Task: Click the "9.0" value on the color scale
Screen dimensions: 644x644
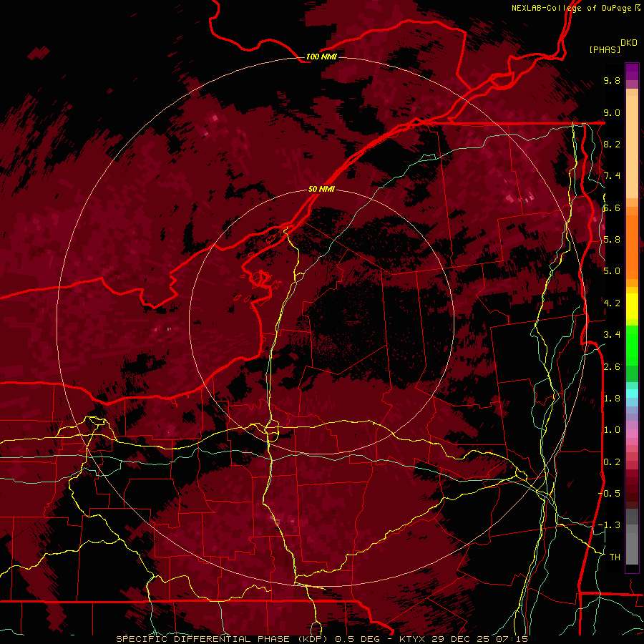Action: click(x=612, y=112)
